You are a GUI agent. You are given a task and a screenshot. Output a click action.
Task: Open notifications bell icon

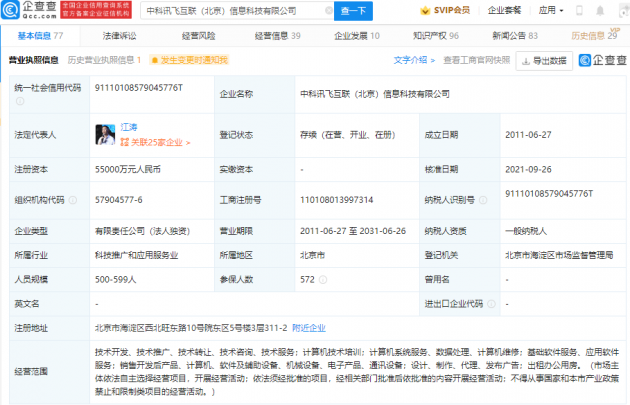click(600, 10)
